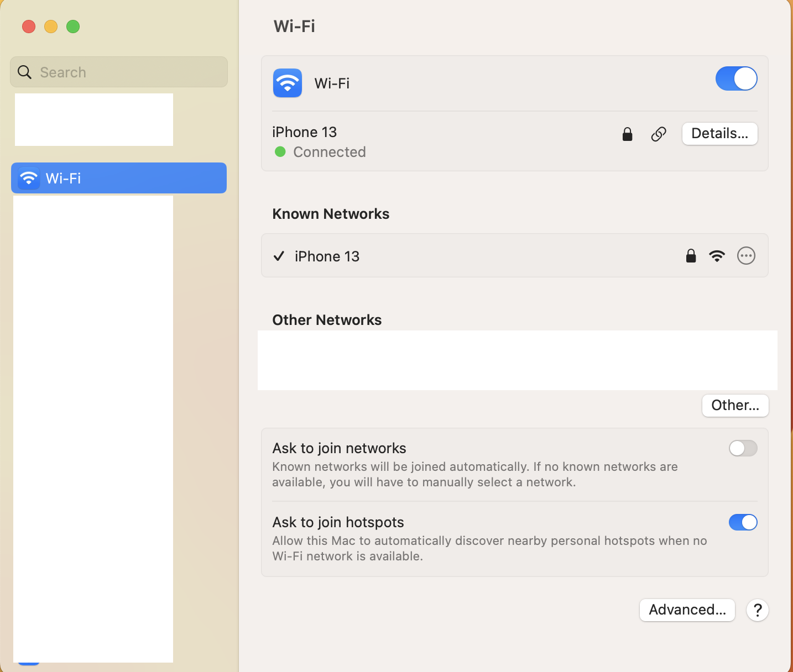Click the search magnifier icon
This screenshot has width=793, height=672.
point(24,72)
